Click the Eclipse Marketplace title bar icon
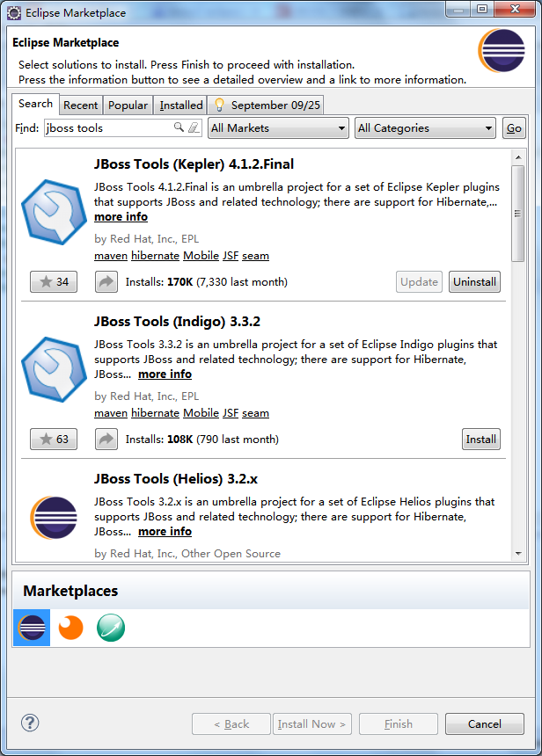This screenshot has width=542, height=756. (x=14, y=13)
